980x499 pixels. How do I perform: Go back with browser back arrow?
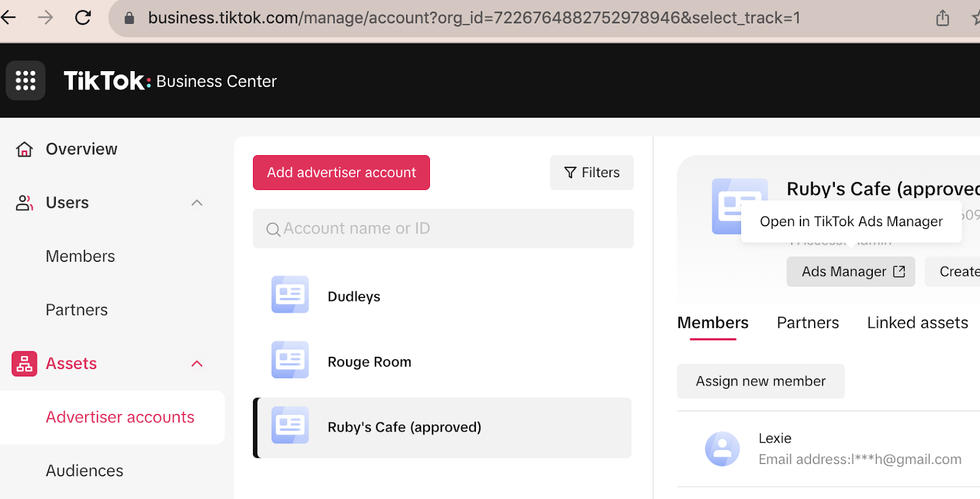coord(9,18)
